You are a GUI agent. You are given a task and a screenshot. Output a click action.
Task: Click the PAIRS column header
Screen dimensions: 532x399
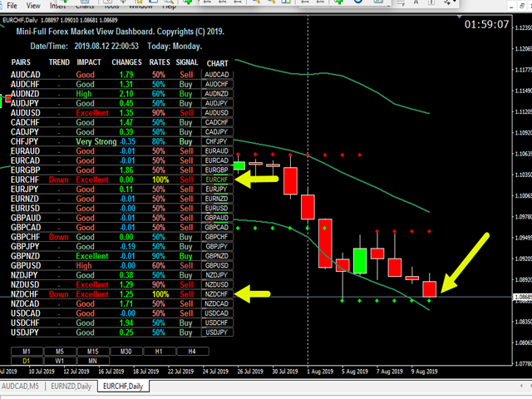pos(21,62)
